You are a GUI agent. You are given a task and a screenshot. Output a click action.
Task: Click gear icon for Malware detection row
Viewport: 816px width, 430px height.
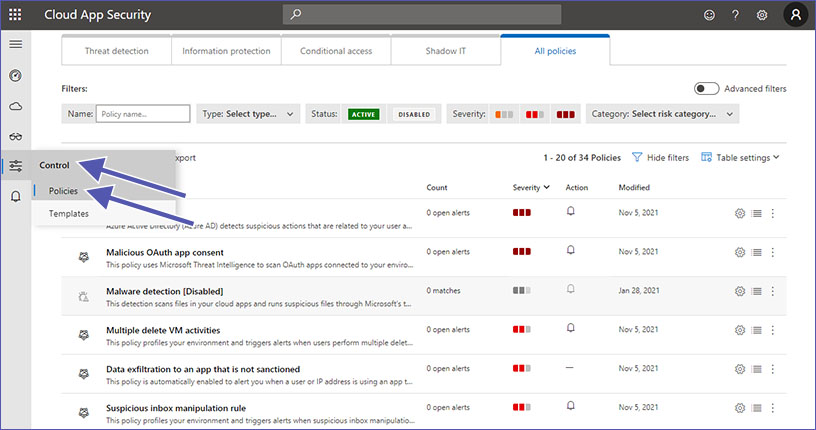click(740, 291)
